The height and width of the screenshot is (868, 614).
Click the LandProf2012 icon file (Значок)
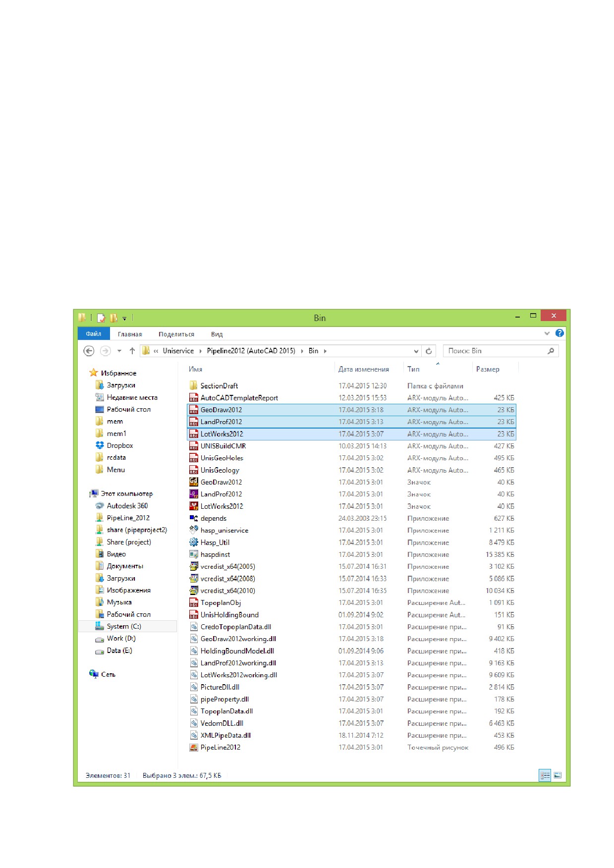point(194,494)
